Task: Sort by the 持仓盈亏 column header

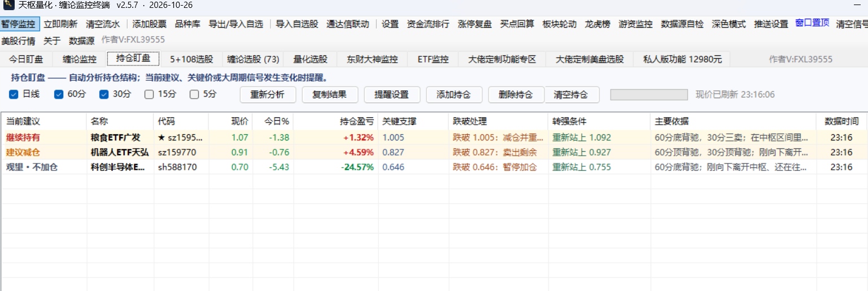Action: (x=336, y=121)
